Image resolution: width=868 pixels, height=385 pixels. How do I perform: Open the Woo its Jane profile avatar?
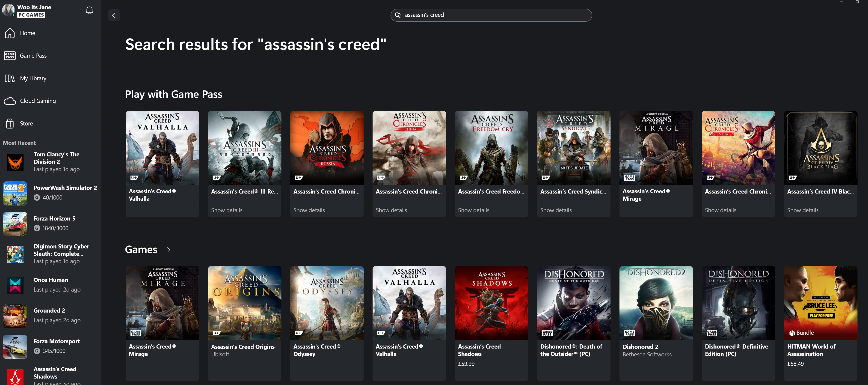pos(8,10)
